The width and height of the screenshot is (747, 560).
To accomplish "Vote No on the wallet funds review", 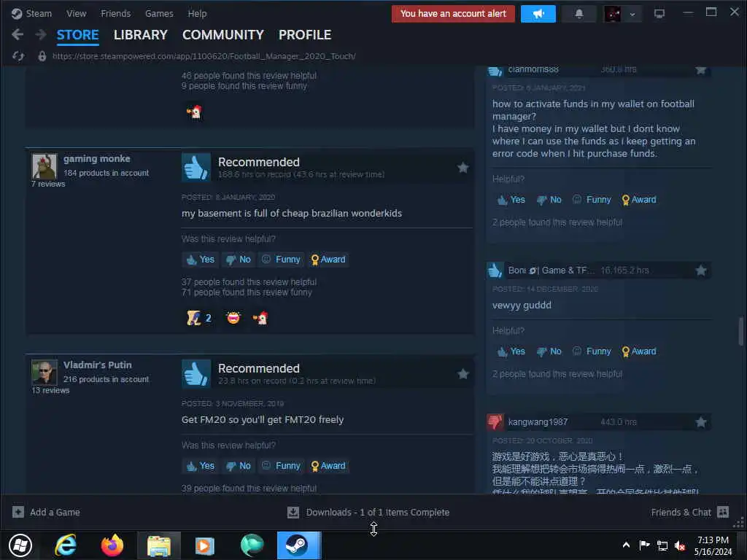I will click(549, 200).
